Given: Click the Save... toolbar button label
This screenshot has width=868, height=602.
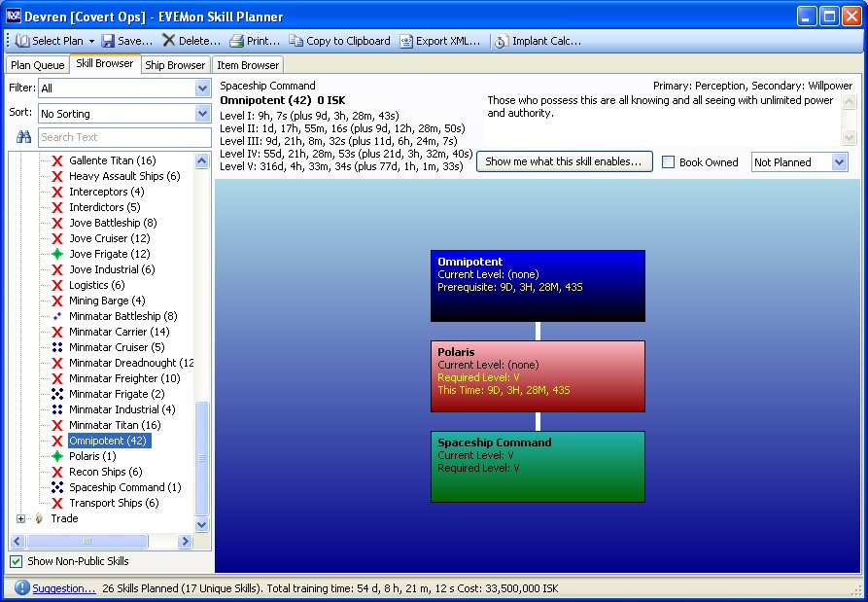Looking at the screenshot, I should tap(135, 41).
